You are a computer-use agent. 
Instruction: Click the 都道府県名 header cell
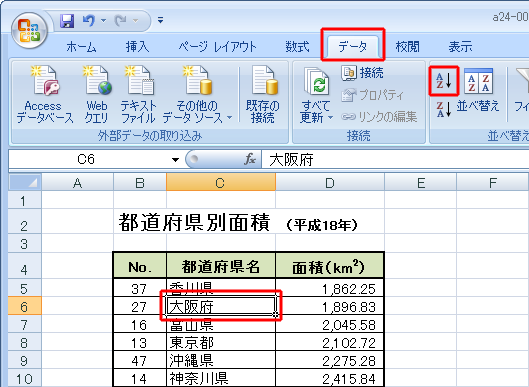point(221,267)
